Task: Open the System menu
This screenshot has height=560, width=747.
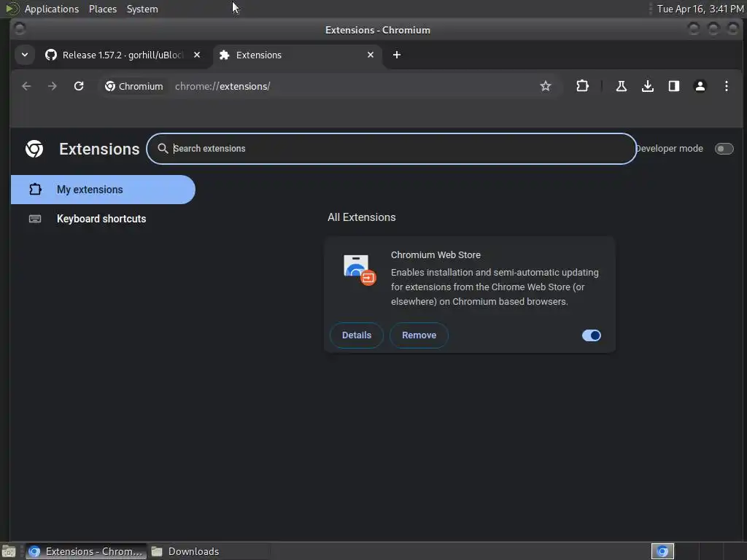Action: [x=142, y=9]
